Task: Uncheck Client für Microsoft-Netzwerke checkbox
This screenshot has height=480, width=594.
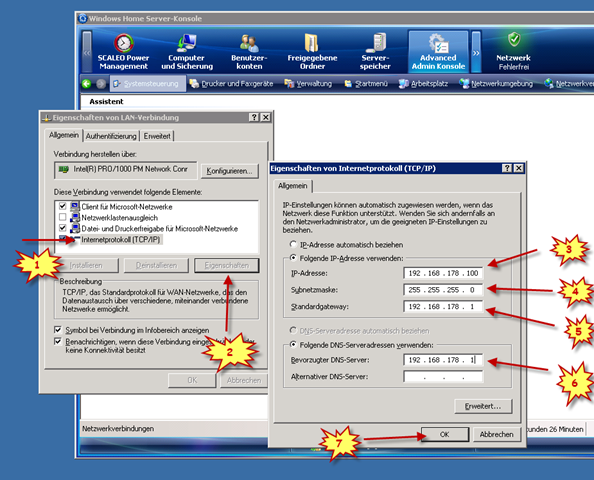Action: 63,206
